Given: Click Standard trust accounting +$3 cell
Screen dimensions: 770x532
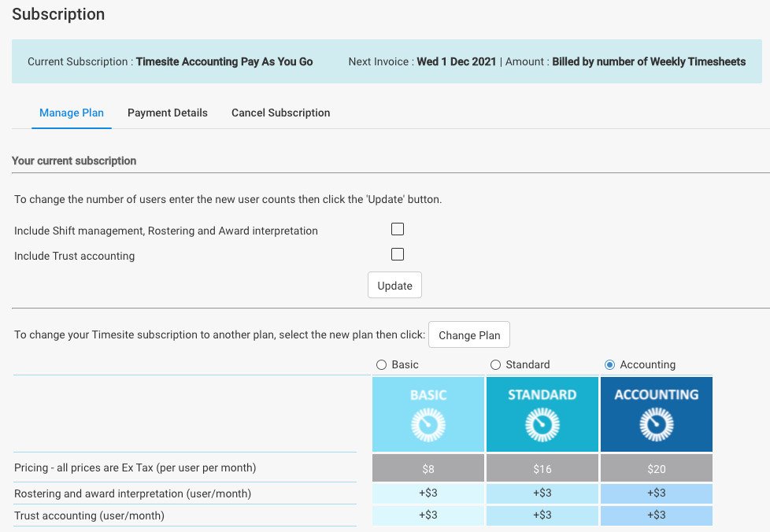Looking at the screenshot, I should click(542, 515).
